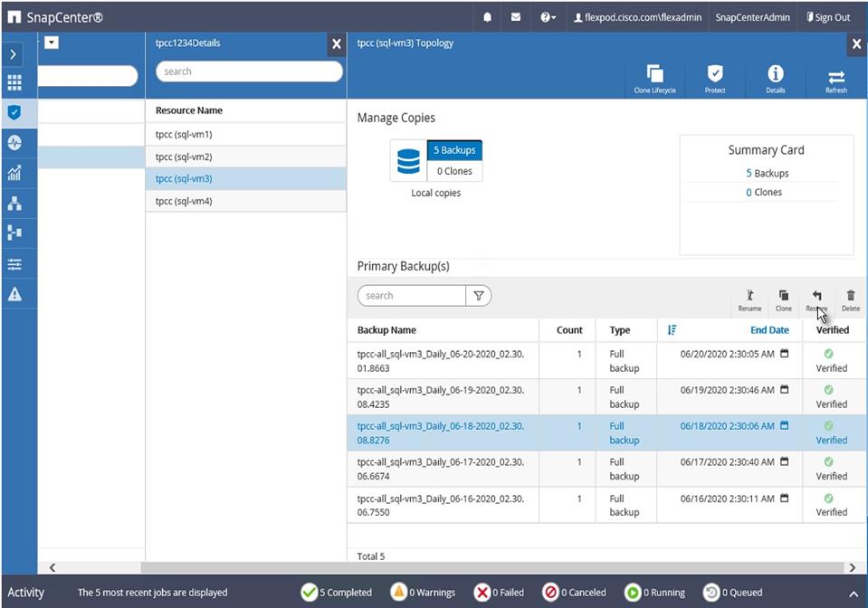Click the Clone Lifecycle icon
This screenshot has height=608, width=868.
tap(655, 79)
